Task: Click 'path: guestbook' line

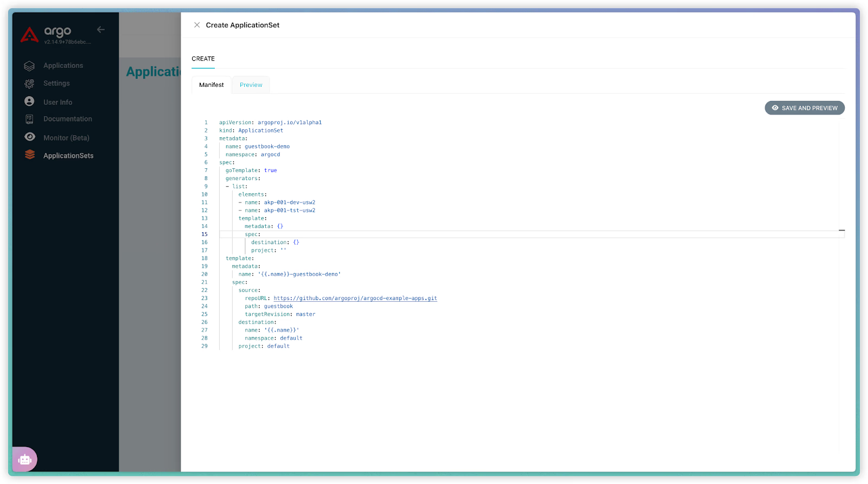Action: (x=269, y=307)
